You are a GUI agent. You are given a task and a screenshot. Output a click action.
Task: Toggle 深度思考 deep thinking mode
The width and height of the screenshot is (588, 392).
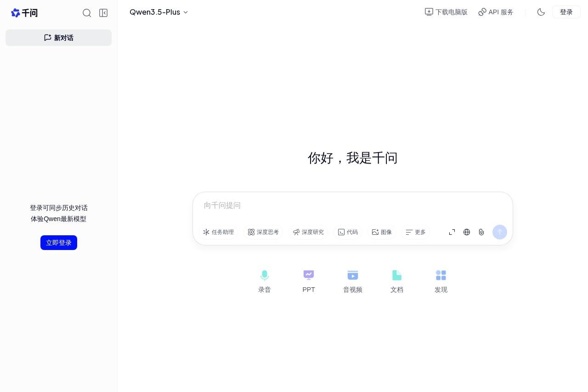(x=263, y=232)
